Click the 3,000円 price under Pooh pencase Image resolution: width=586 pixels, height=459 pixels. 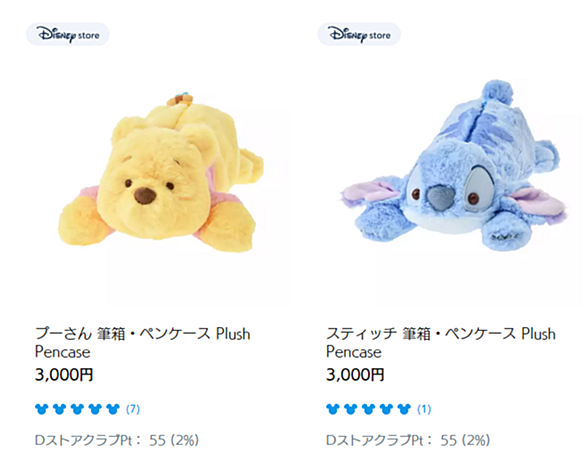pos(64,375)
